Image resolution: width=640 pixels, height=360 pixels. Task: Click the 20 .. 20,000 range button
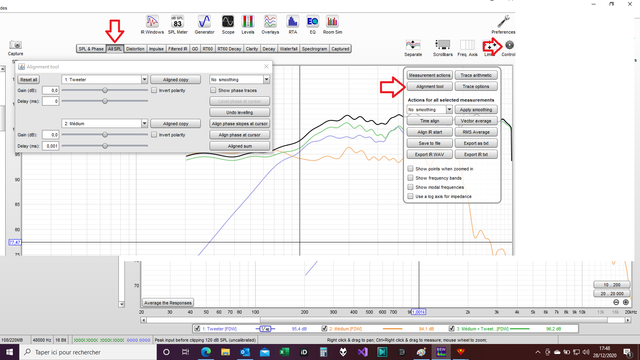pos(611,293)
